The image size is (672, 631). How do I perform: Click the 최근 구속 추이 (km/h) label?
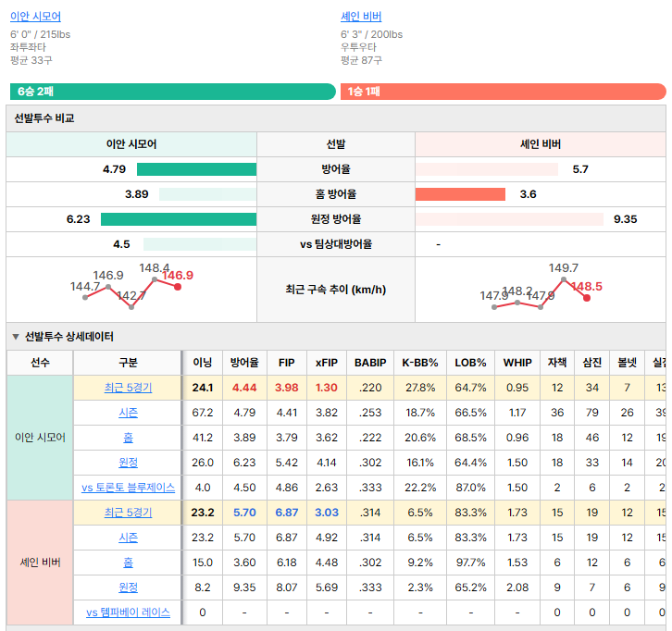336,290
